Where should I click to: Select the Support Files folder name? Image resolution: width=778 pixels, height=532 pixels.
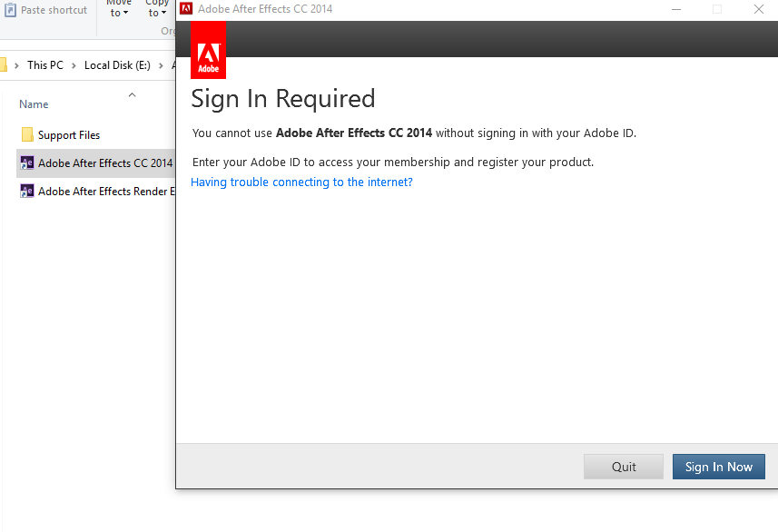69,135
